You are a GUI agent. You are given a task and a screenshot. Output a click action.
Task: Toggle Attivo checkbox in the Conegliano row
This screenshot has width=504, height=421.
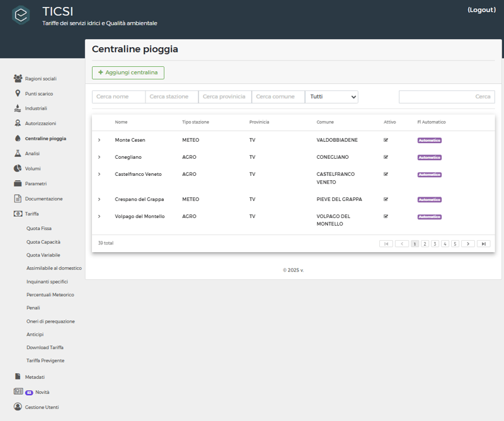[386, 157]
